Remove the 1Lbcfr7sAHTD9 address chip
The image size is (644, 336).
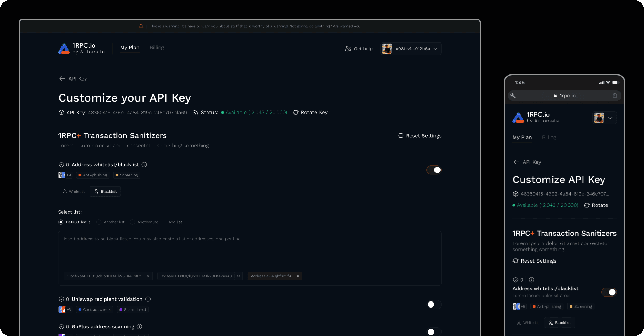[148, 276]
